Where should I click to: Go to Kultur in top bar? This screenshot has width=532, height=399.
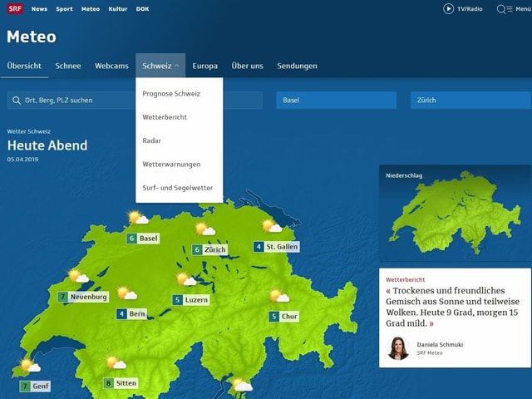(x=118, y=9)
